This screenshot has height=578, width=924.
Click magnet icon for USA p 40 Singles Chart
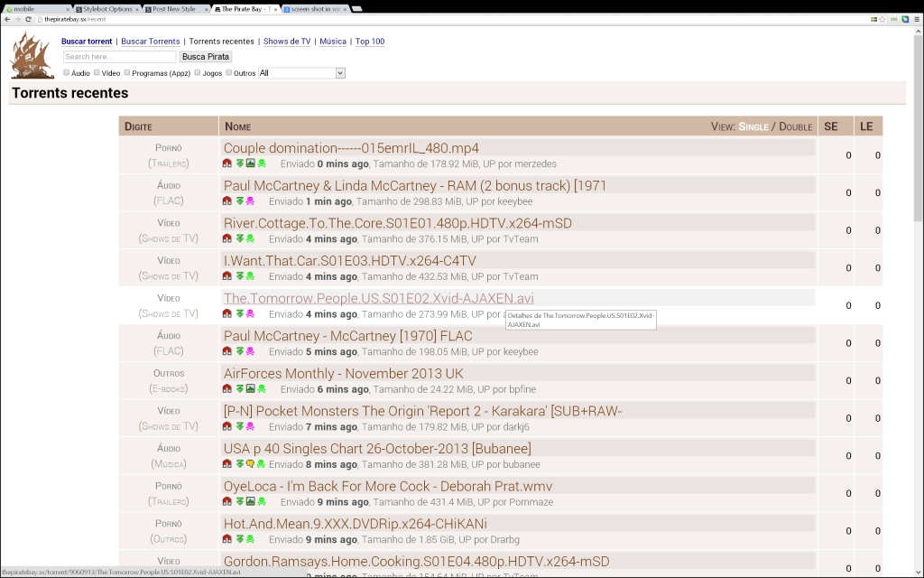click(x=226, y=464)
